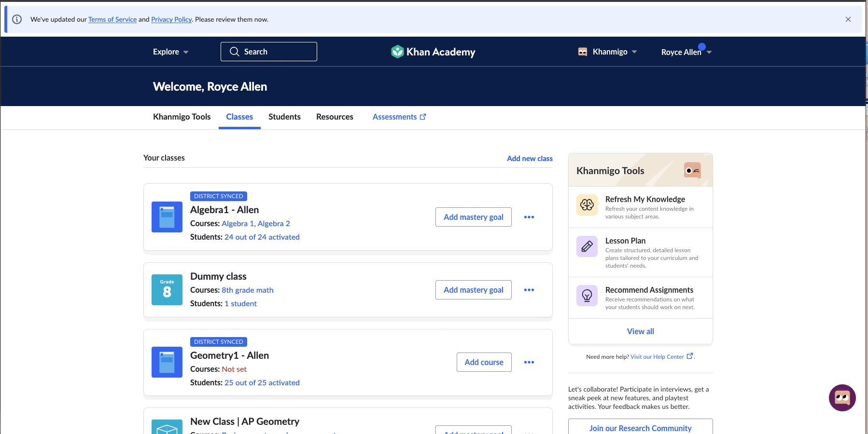Open the Dummy class title
868x434 pixels.
click(218, 276)
